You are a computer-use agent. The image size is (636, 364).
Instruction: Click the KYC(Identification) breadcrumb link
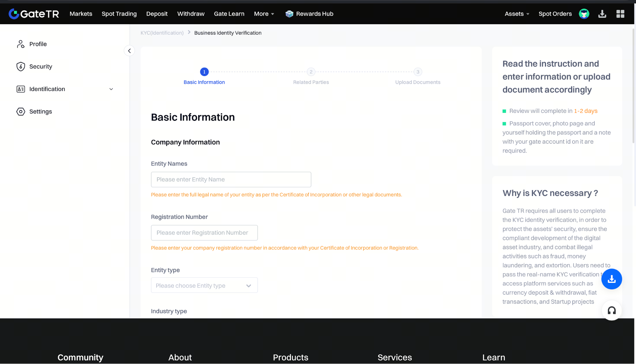(x=162, y=33)
